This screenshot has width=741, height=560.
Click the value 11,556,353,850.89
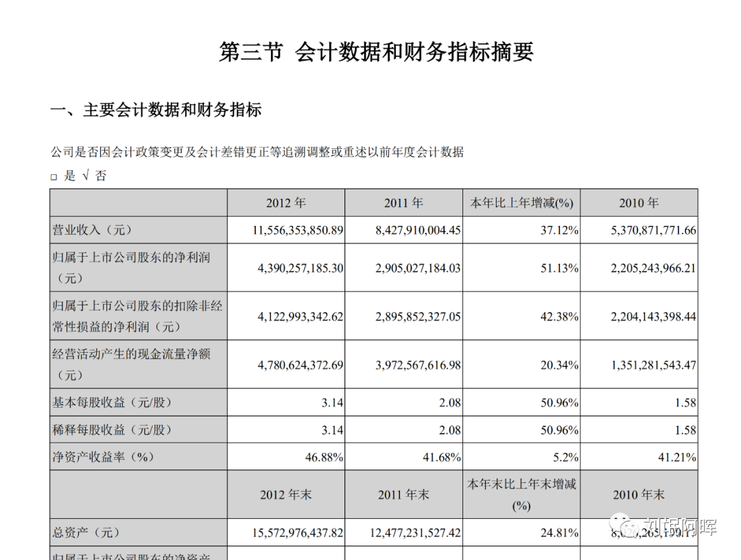coord(298,230)
